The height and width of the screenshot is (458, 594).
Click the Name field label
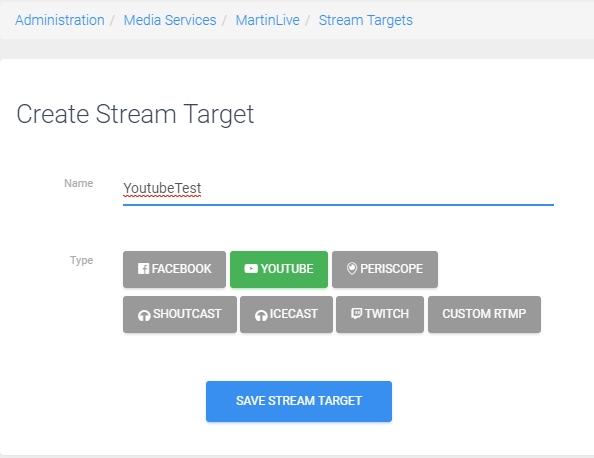[x=78, y=183]
